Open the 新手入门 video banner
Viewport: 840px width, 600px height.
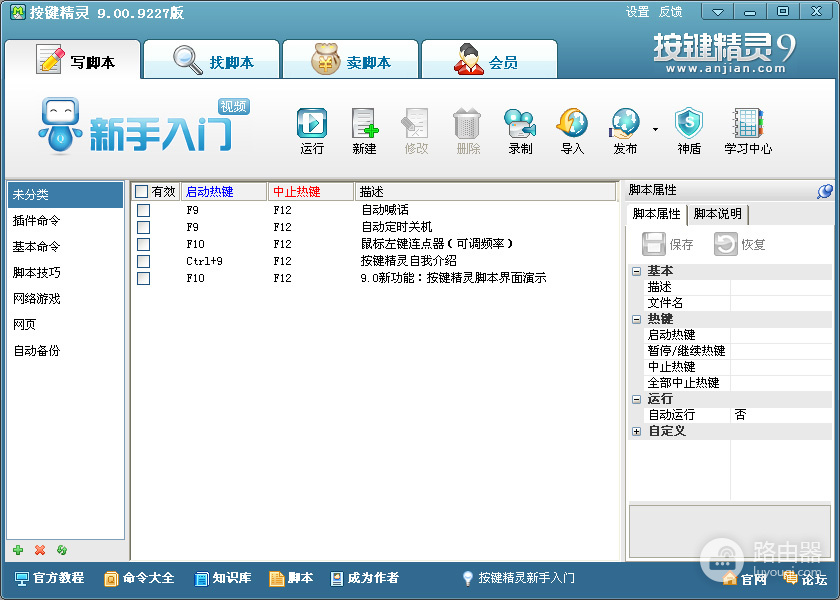point(144,126)
